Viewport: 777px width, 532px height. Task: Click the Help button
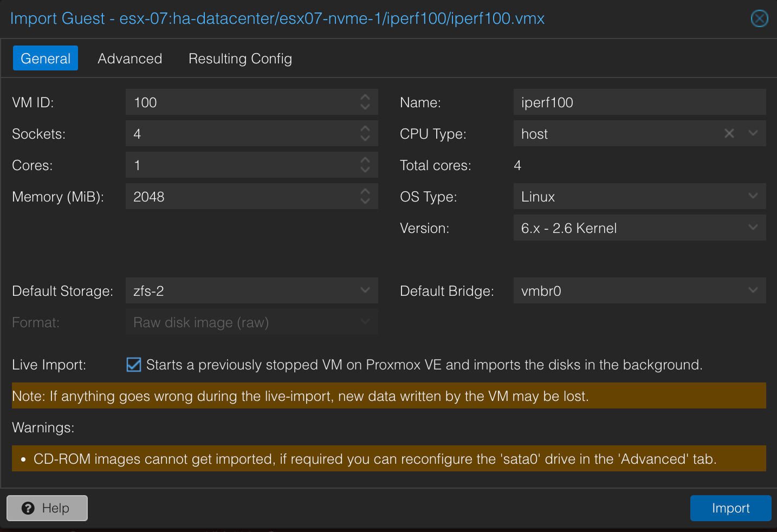point(47,508)
